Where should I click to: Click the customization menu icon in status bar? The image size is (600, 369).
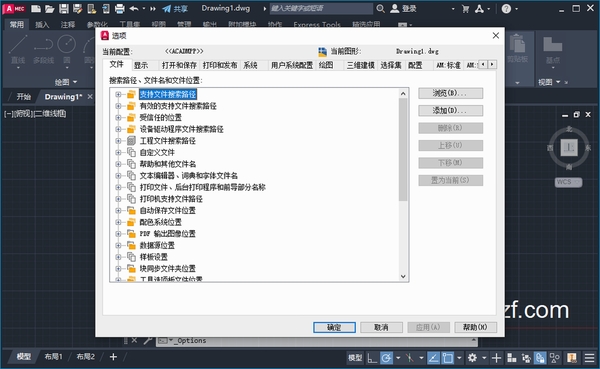point(590,358)
